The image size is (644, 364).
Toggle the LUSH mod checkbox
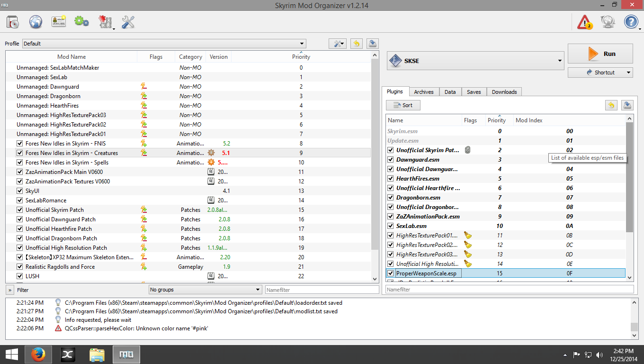click(x=20, y=276)
